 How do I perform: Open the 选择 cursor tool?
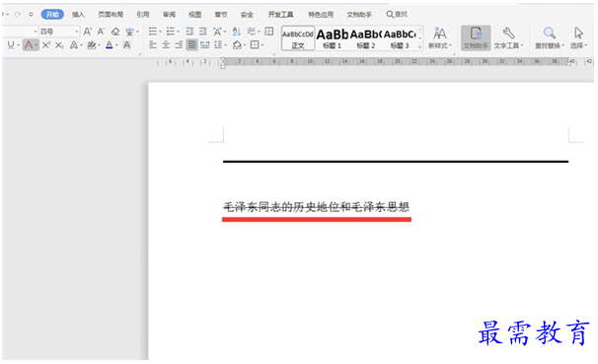[578, 38]
